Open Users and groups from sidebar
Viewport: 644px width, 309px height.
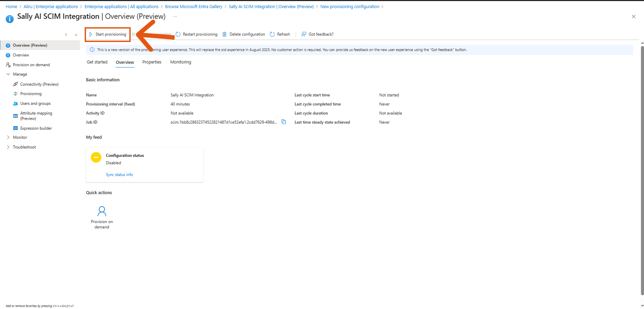[35, 103]
